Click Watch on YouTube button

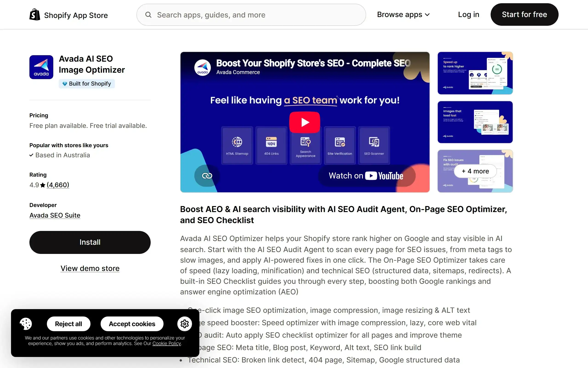pyautogui.click(x=366, y=176)
